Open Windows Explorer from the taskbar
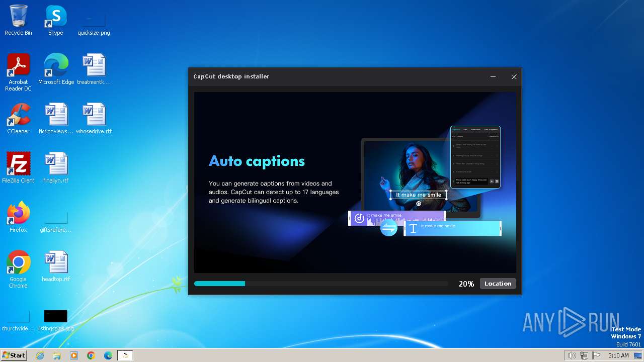The width and height of the screenshot is (644, 362). (x=57, y=355)
